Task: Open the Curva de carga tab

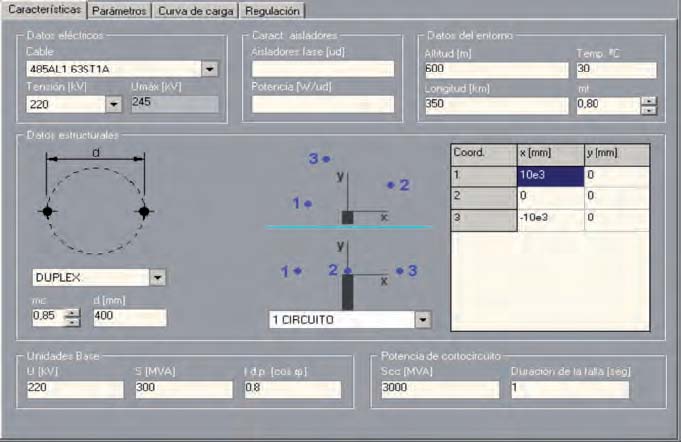Action: [x=196, y=11]
